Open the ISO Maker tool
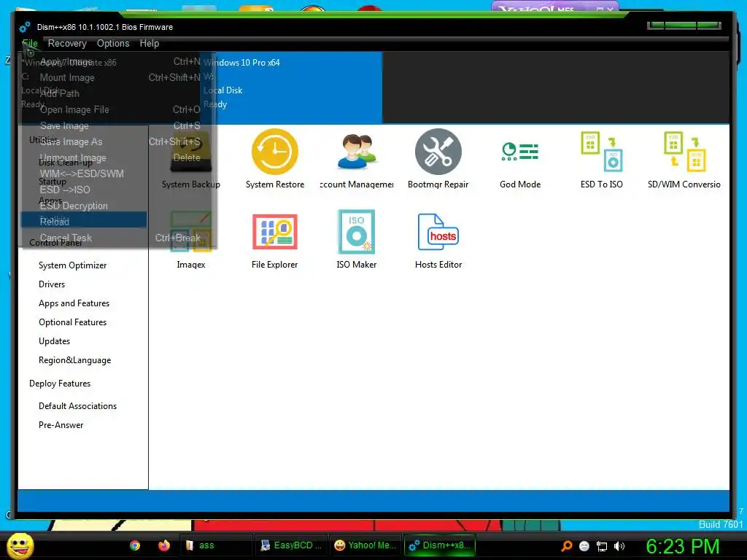The width and height of the screenshot is (747, 560). (356, 240)
